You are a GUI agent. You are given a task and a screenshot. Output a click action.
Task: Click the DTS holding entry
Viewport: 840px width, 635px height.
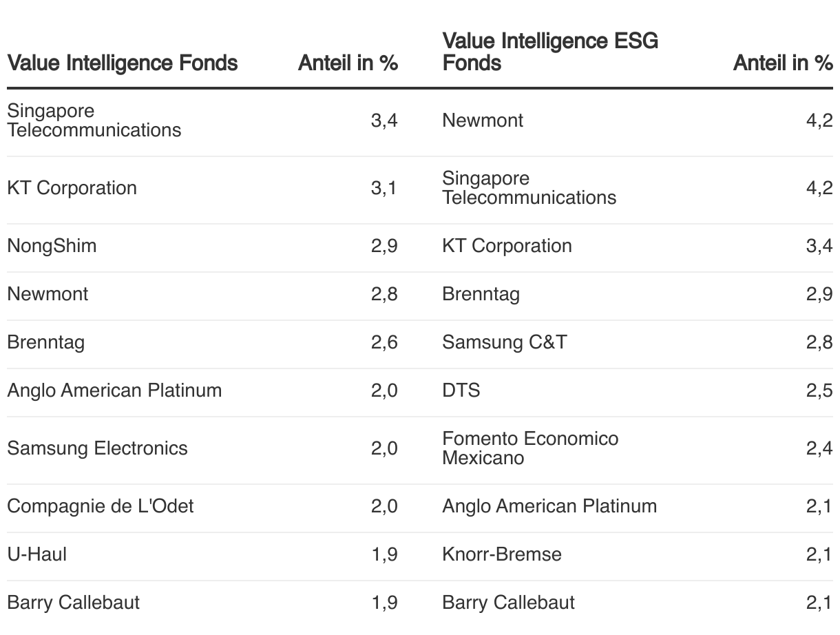(461, 391)
